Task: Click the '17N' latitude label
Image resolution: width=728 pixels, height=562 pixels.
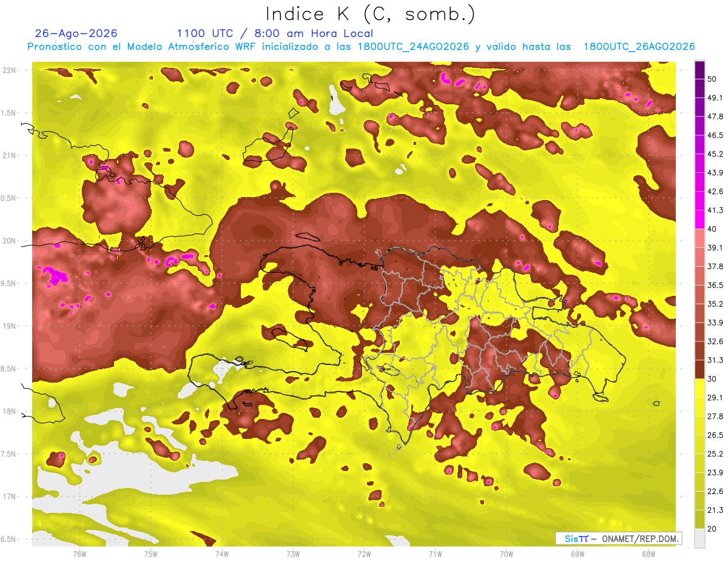Action: point(9,497)
